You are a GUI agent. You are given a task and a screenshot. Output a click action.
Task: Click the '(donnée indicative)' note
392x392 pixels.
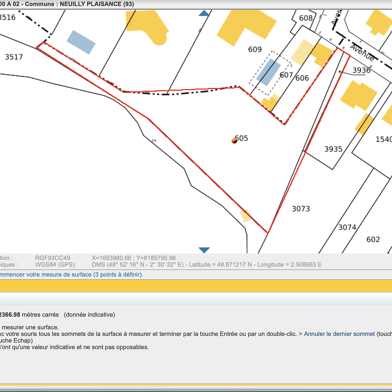point(89,315)
